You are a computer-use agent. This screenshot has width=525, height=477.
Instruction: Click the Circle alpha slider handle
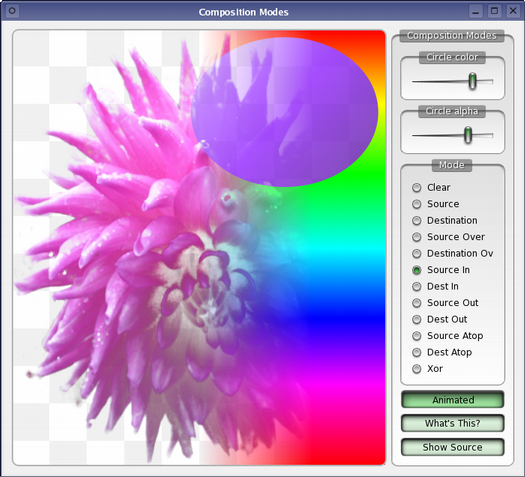[468, 135]
